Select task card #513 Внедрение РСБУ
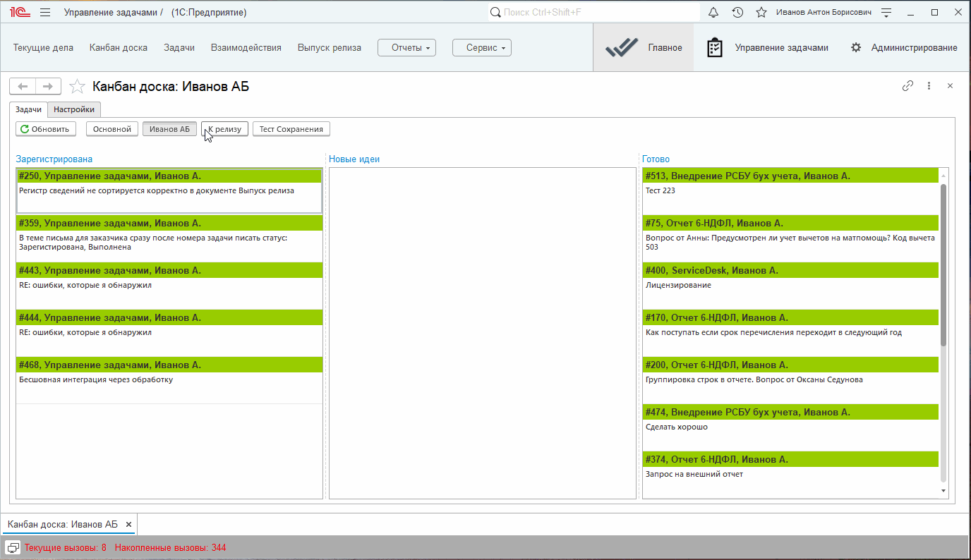This screenshot has height=560, width=971. tap(790, 191)
